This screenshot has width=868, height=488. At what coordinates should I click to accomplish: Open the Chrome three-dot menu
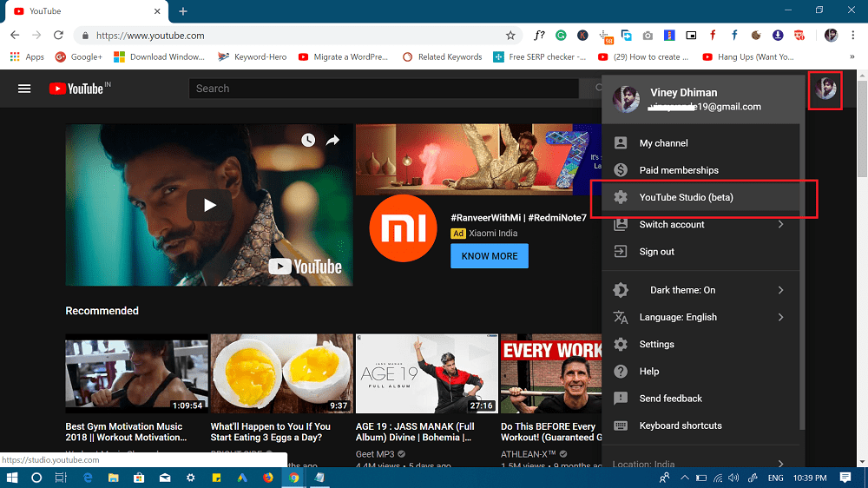(x=852, y=36)
